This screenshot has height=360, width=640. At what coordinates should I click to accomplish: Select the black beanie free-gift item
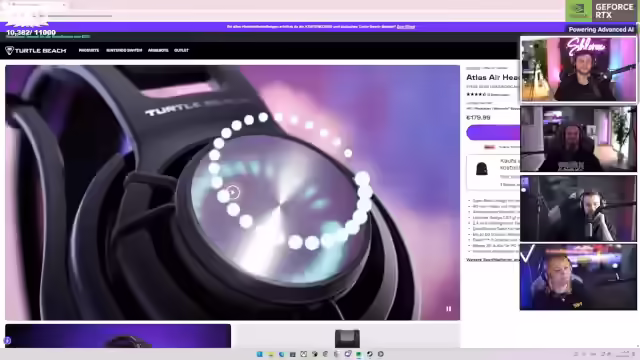pos(482,169)
